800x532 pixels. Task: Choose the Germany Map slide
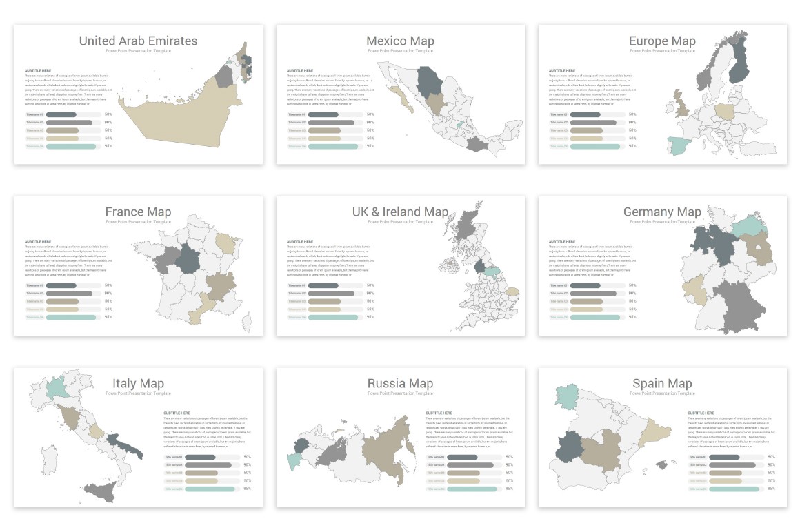pyautogui.click(x=663, y=265)
